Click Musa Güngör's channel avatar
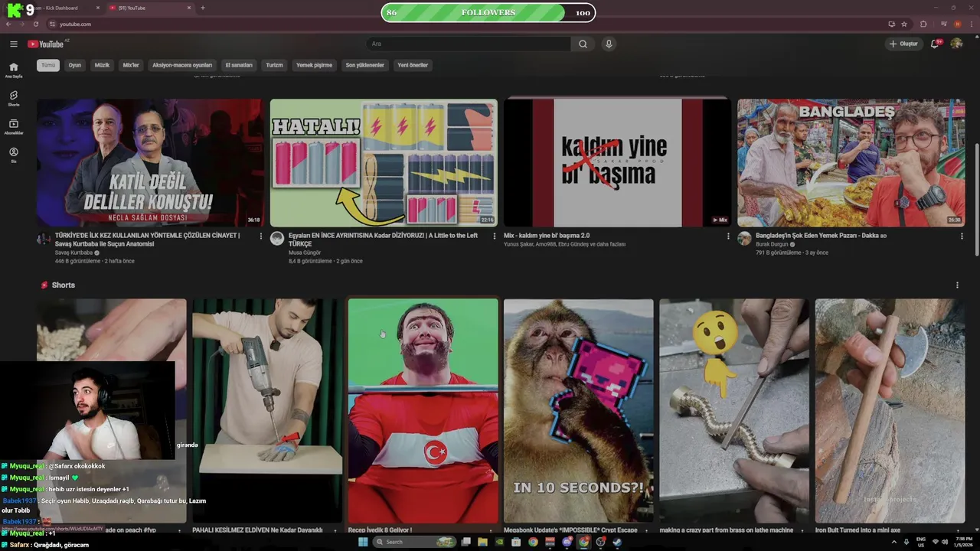Image resolution: width=980 pixels, height=551 pixels. click(x=277, y=239)
